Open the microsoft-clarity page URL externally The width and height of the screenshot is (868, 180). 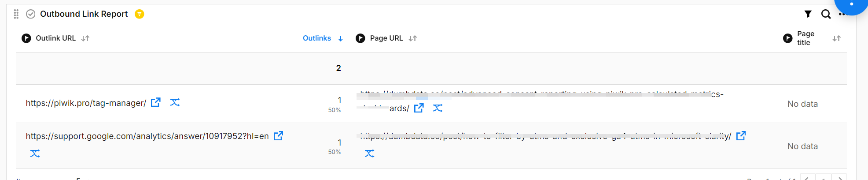point(741,136)
